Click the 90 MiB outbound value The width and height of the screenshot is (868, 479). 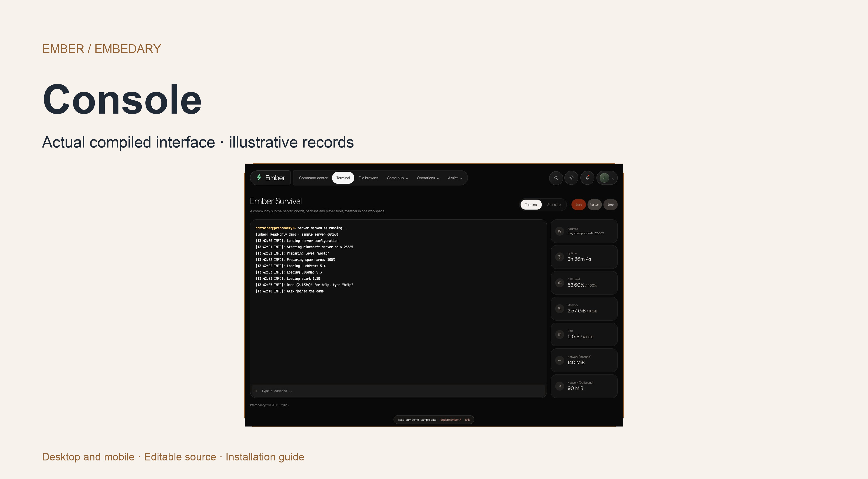pos(575,388)
